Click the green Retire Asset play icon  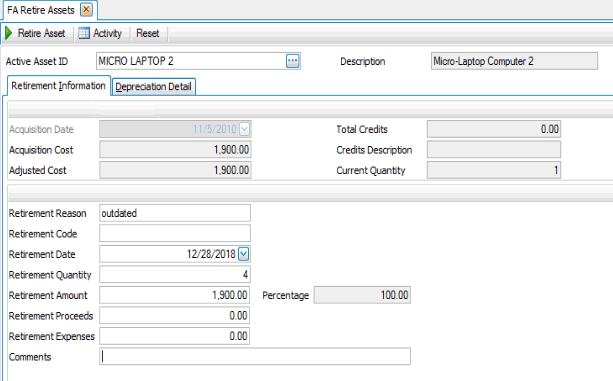coord(9,33)
